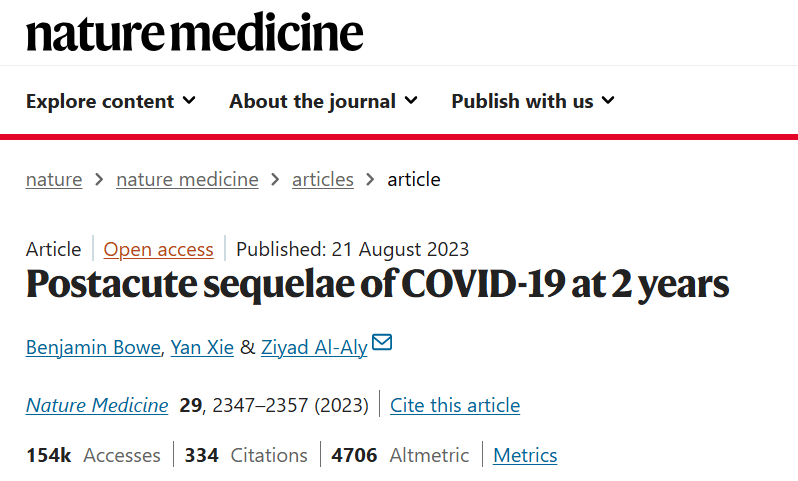Open the articles breadcrumb link
Screen dimensions: 798x481
pyautogui.click(x=322, y=180)
